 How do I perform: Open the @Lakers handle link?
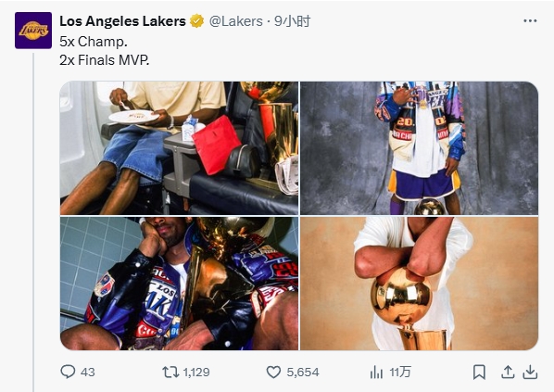pos(236,21)
